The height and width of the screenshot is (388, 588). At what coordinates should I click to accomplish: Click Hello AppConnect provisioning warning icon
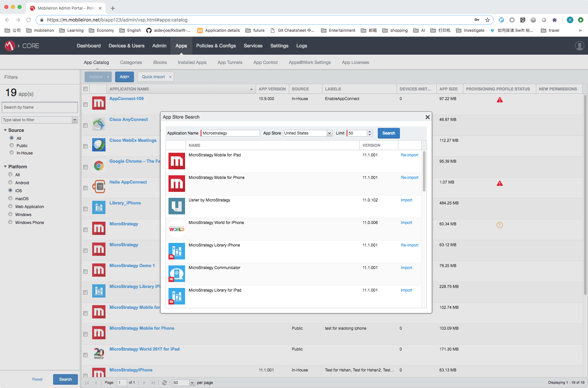(x=500, y=183)
